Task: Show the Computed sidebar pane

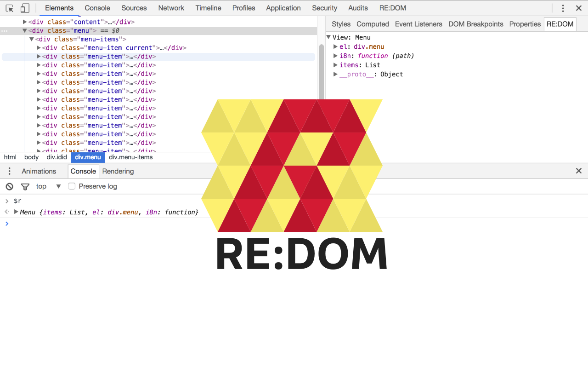Action: pos(373,24)
